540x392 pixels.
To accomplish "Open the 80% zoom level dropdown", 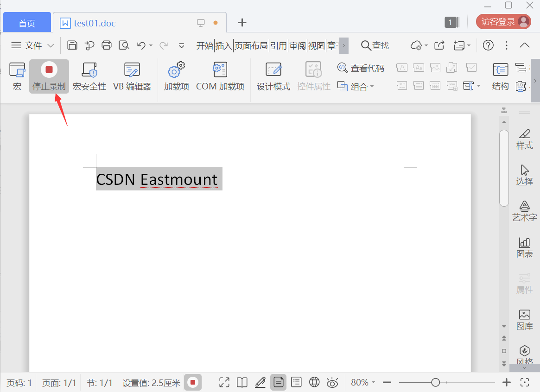I will pos(363,382).
